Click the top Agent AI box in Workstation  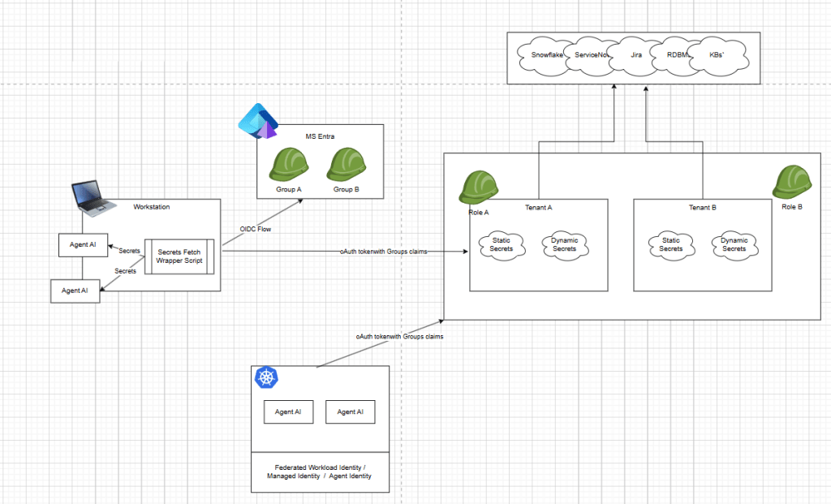84,244
